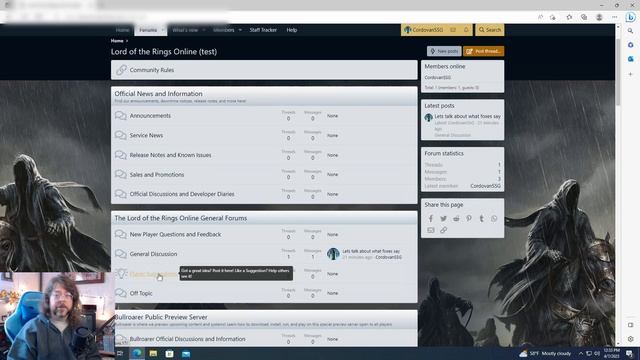This screenshot has width=640, height=360.
Task: Open Staff Tracker nav item
Action: click(x=263, y=30)
